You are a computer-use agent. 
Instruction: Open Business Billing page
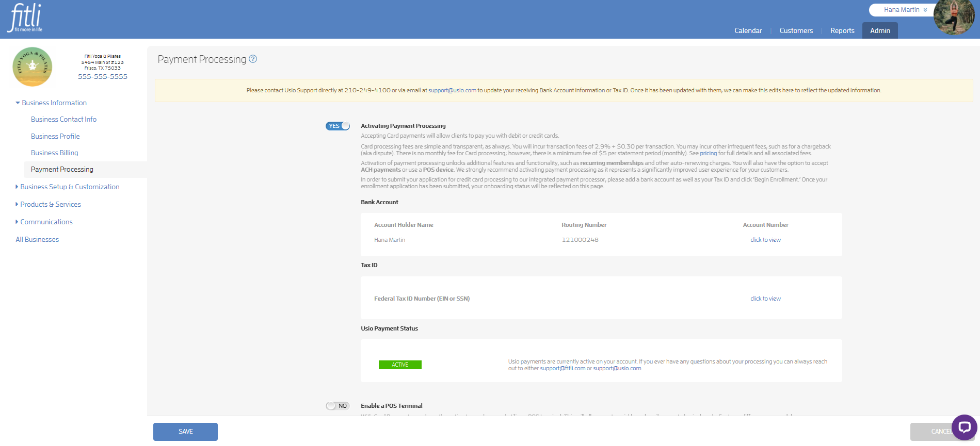(x=54, y=153)
